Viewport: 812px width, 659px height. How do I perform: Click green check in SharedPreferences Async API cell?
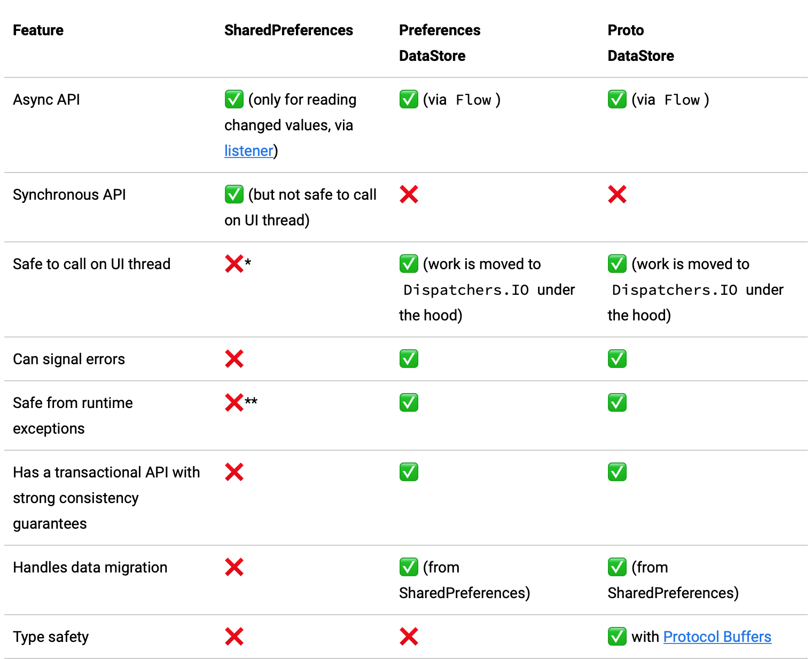pos(234,99)
